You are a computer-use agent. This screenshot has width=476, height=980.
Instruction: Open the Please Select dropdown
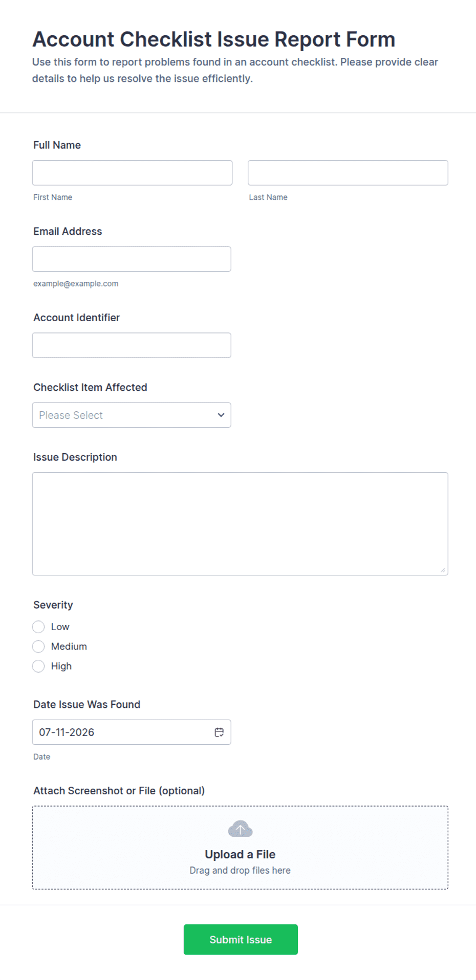pyautogui.click(x=132, y=415)
